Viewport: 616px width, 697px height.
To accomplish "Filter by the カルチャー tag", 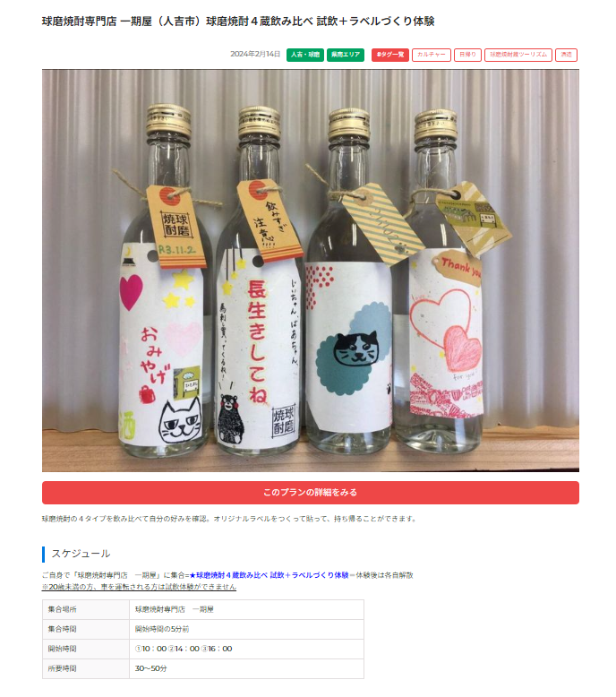I will (x=431, y=55).
